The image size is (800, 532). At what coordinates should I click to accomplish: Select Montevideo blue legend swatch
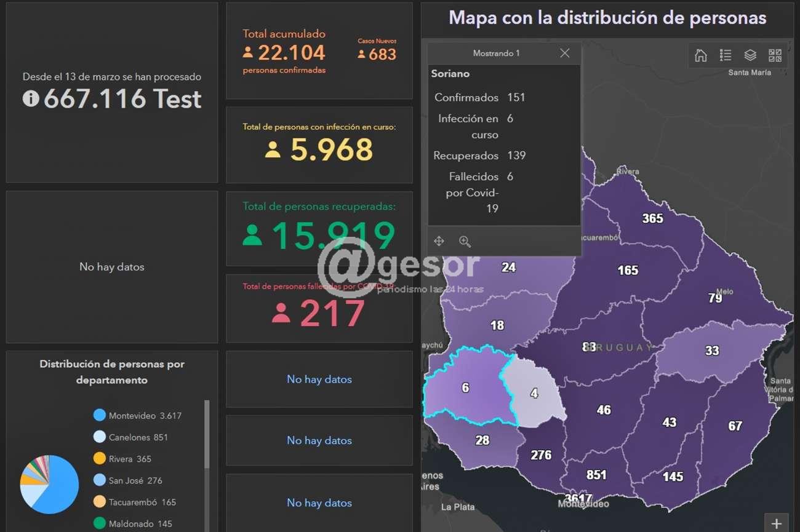100,415
